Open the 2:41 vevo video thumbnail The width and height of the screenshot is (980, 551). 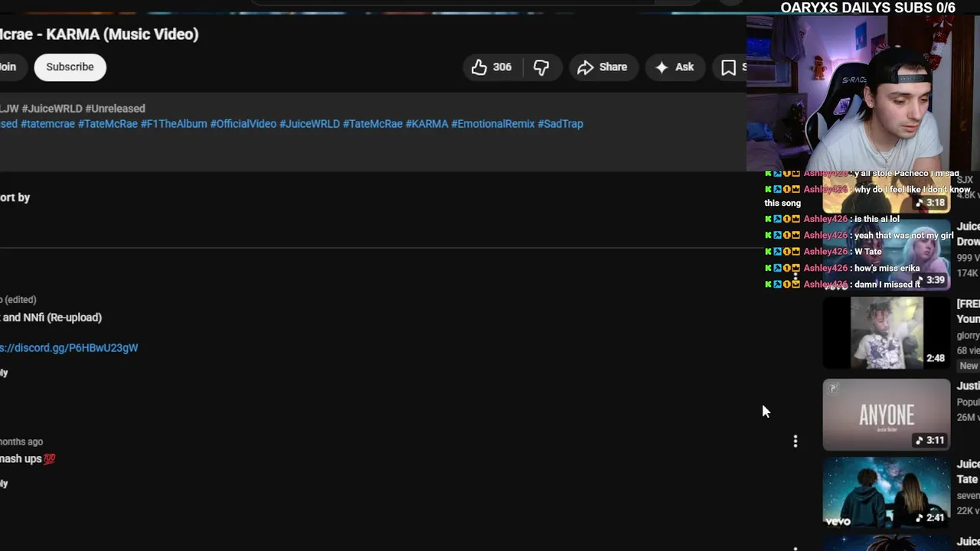point(887,492)
